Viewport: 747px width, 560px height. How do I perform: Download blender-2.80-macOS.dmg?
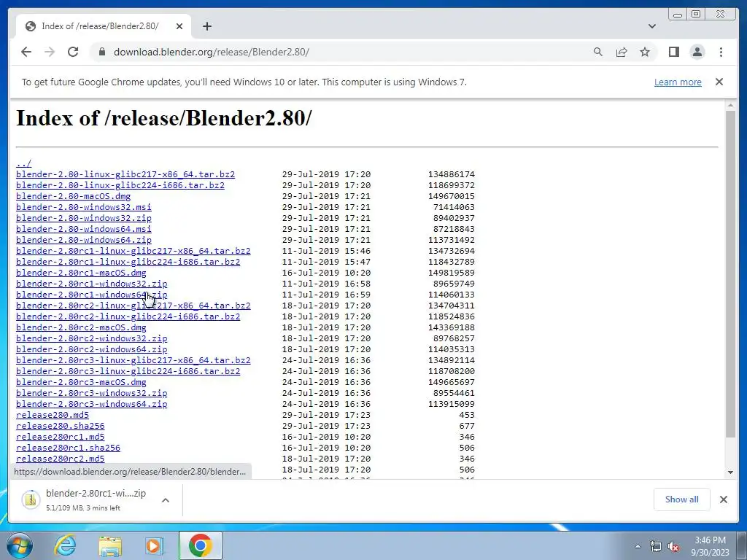[74, 196]
